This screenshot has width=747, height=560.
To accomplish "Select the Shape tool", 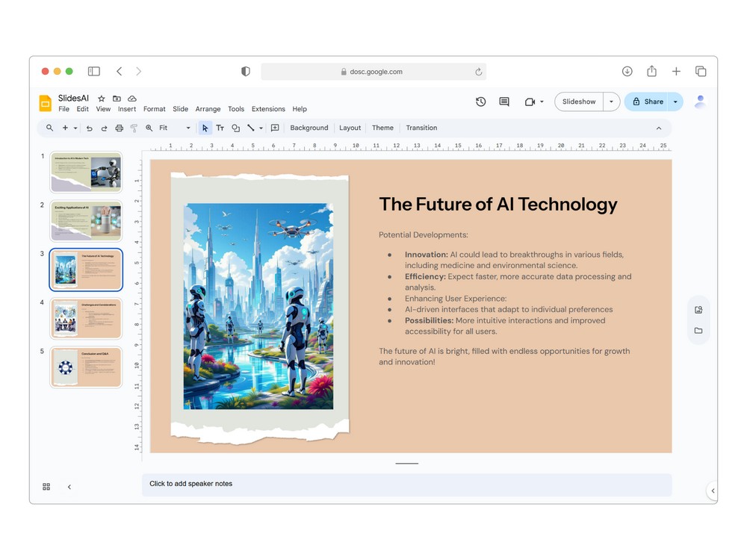I will pos(236,128).
